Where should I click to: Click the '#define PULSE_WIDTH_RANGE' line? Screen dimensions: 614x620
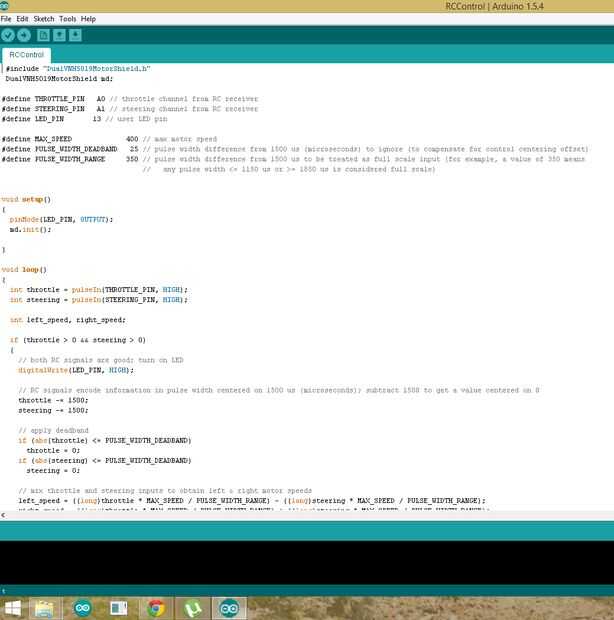tap(293, 159)
